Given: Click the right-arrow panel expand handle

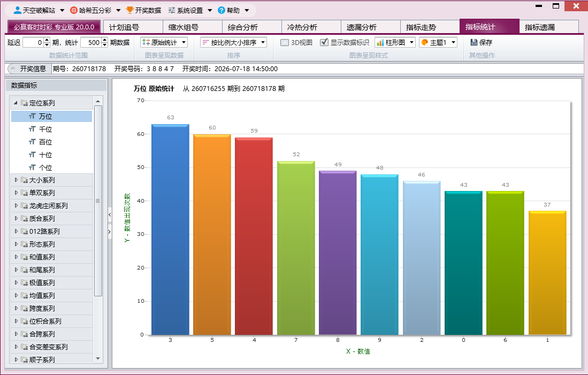Looking at the screenshot, I should pyautogui.click(x=110, y=232).
